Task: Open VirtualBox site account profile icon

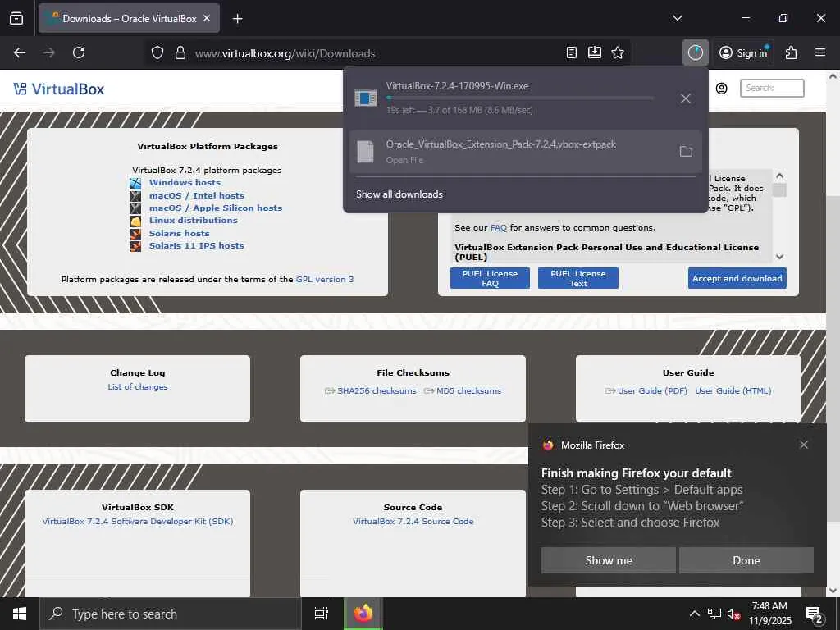Action: click(x=722, y=89)
